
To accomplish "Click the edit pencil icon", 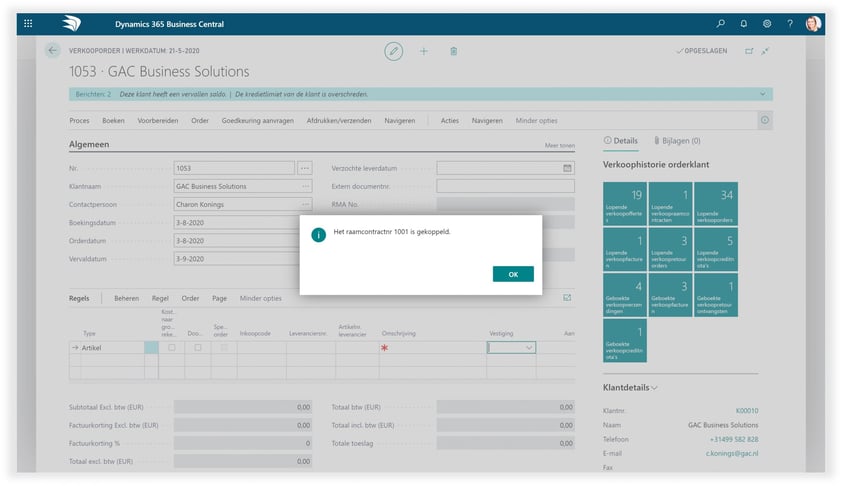I will [x=394, y=51].
